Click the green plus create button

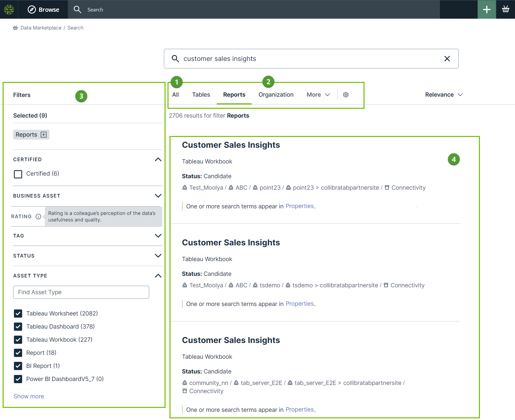486,10
